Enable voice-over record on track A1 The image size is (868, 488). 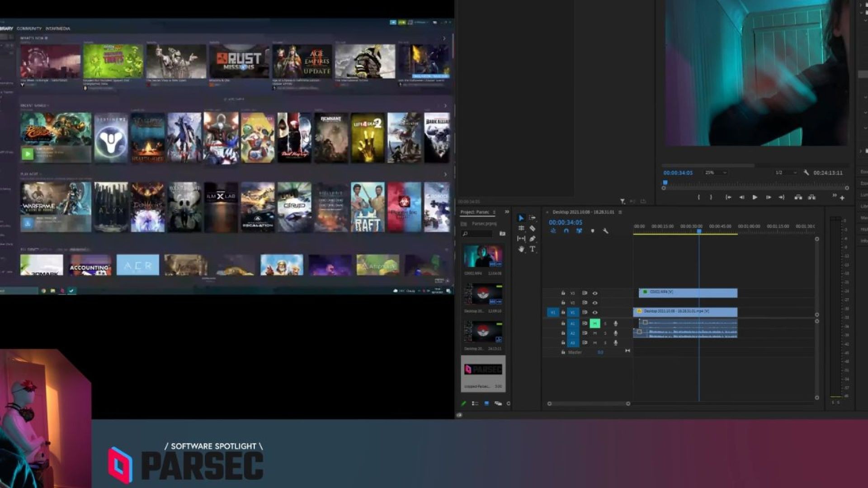point(615,324)
